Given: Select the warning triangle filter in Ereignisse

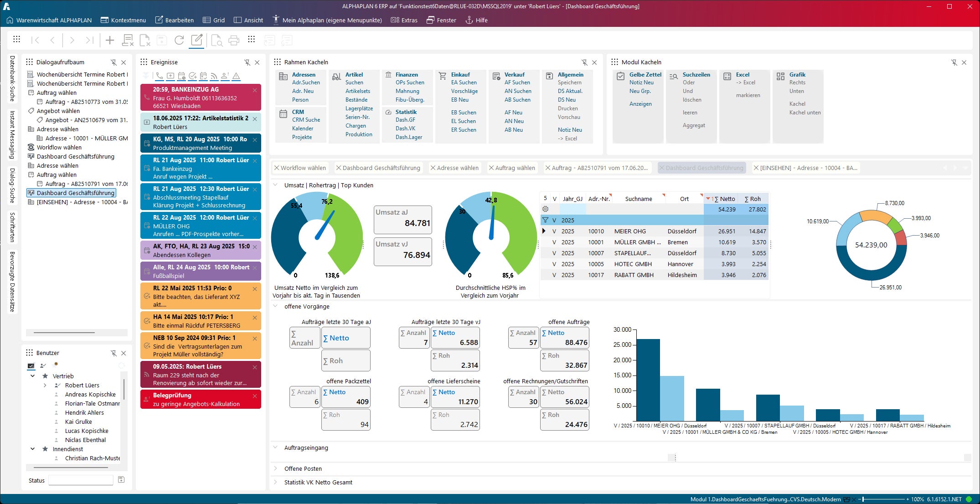Looking at the screenshot, I should [x=236, y=76].
